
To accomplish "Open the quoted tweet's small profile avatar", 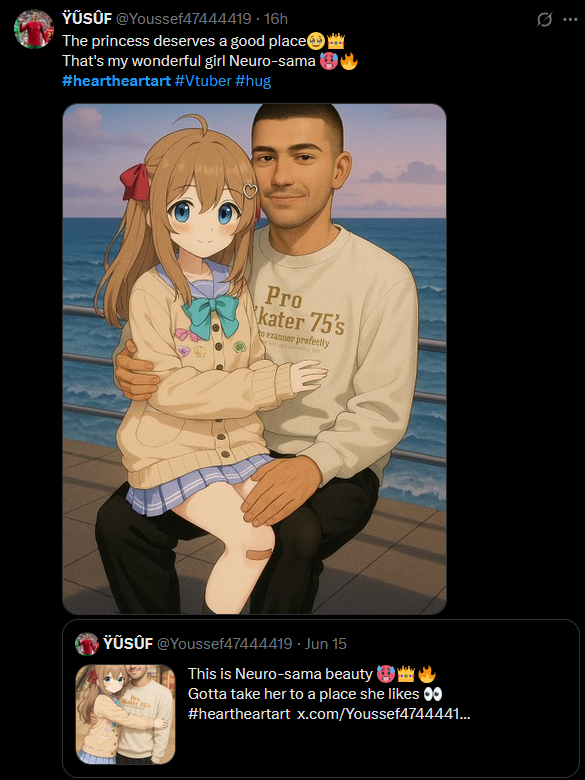I will [87, 644].
